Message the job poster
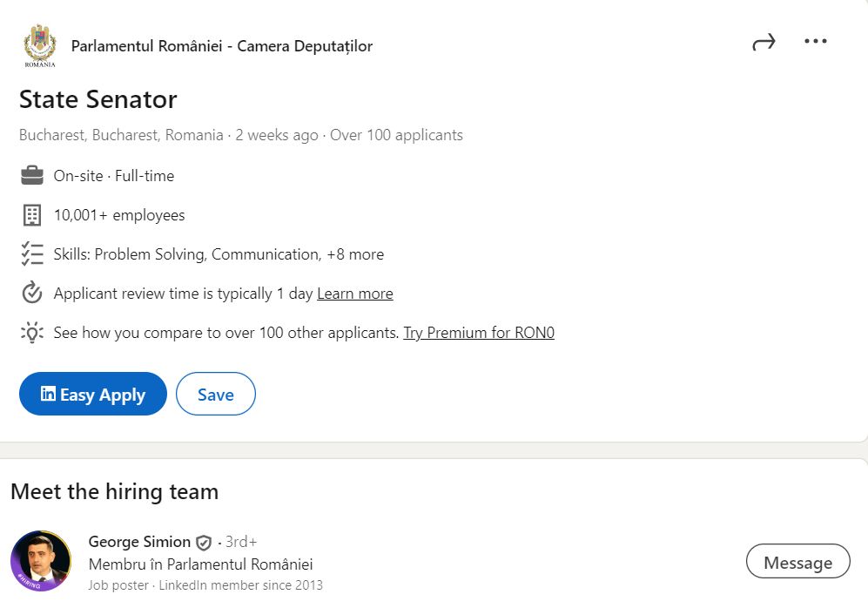Screen dimensions: 868x608 coord(797,563)
